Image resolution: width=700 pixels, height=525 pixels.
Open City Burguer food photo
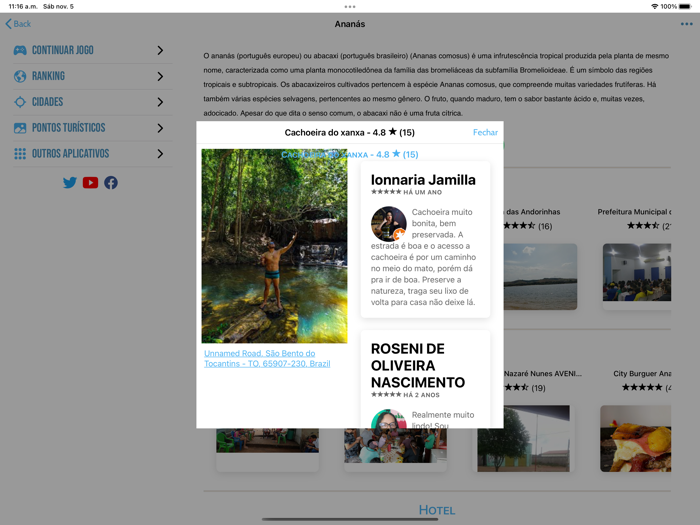tap(636, 438)
